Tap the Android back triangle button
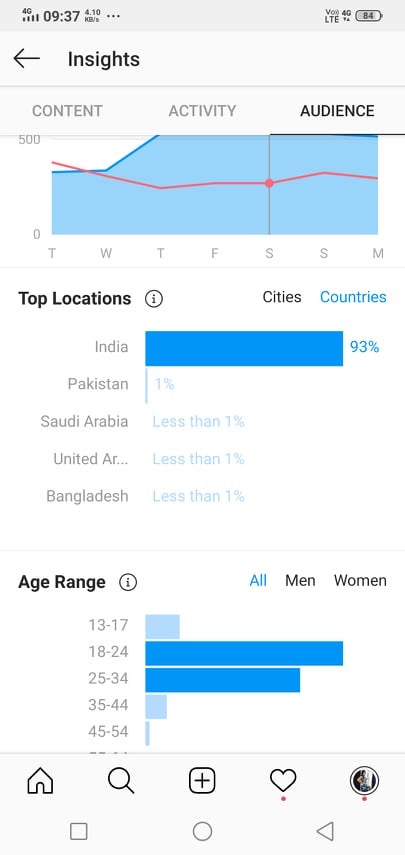This screenshot has height=855, width=405. click(325, 832)
